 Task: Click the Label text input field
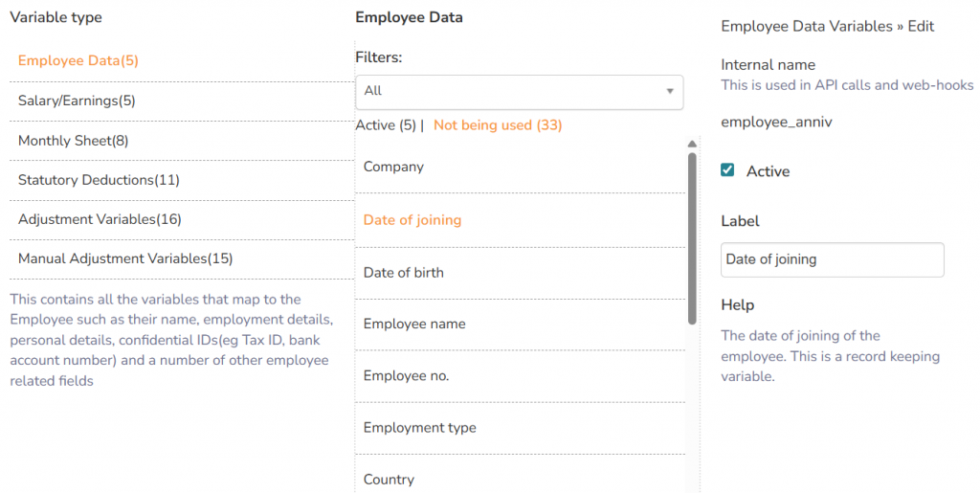click(832, 259)
